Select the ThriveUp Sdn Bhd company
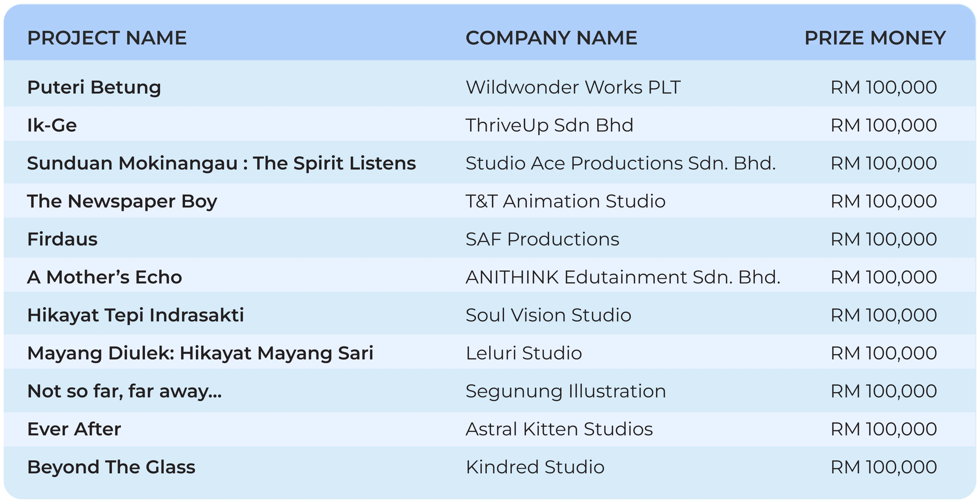Image resolution: width=980 pixels, height=503 pixels. [549, 125]
